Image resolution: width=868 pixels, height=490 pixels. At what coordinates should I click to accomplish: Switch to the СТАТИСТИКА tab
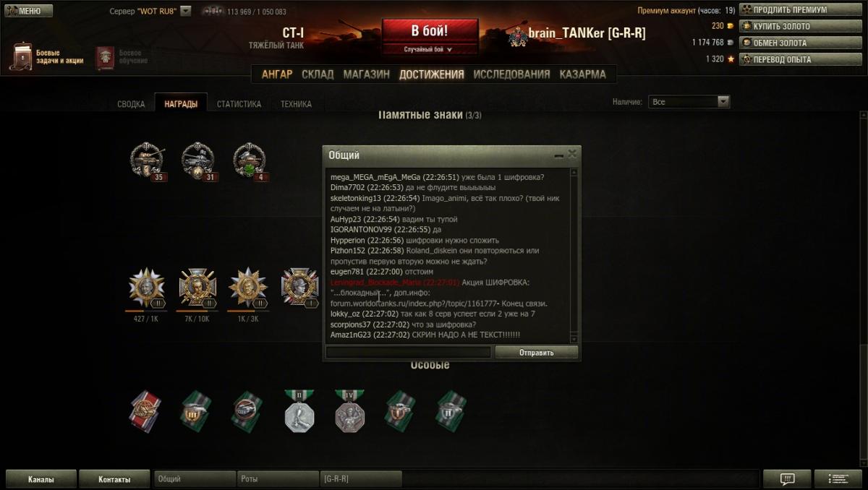click(239, 104)
